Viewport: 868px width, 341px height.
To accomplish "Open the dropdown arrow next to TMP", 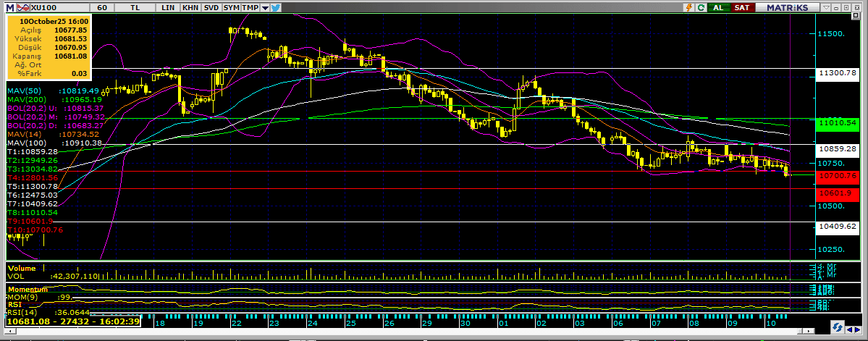I will [266, 7].
